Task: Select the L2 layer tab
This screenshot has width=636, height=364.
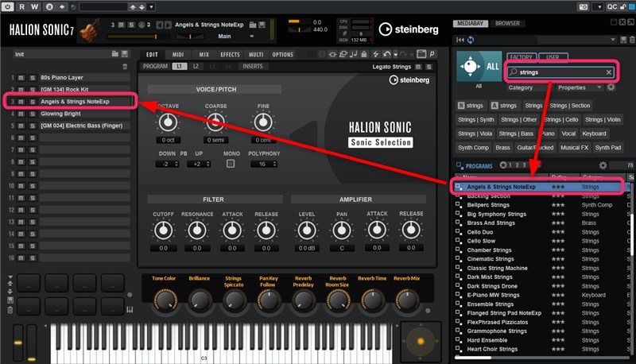Action: (196, 66)
